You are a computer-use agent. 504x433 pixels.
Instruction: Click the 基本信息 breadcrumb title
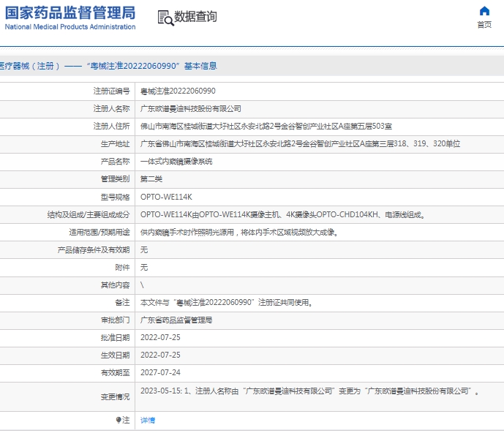(200, 66)
